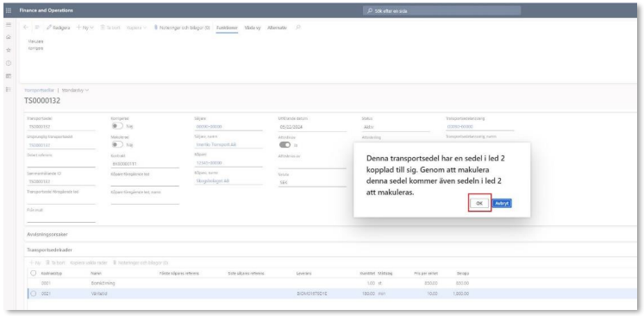Click OK in the makulera confirmation dialog
This screenshot has width=644, height=316.
tap(479, 203)
